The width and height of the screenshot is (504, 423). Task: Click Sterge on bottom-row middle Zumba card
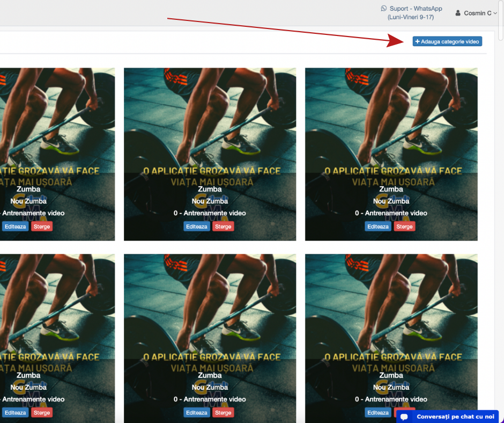pos(223,413)
